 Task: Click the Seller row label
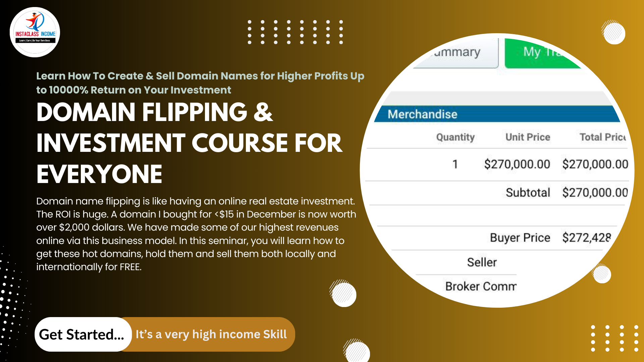tap(482, 262)
